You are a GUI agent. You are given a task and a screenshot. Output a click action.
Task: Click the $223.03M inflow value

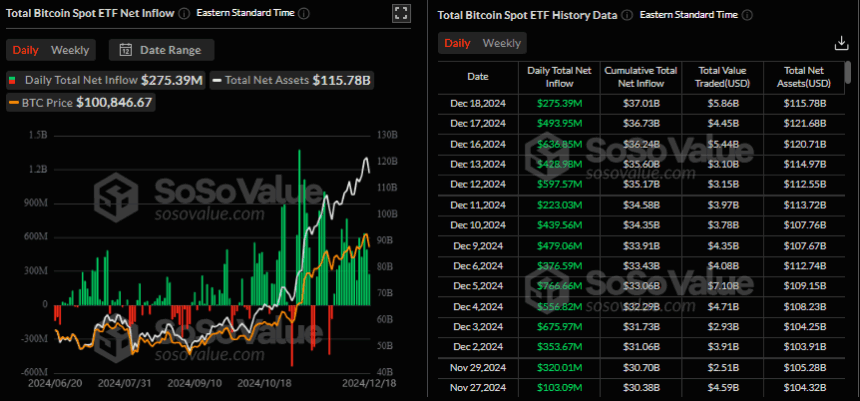coord(559,205)
